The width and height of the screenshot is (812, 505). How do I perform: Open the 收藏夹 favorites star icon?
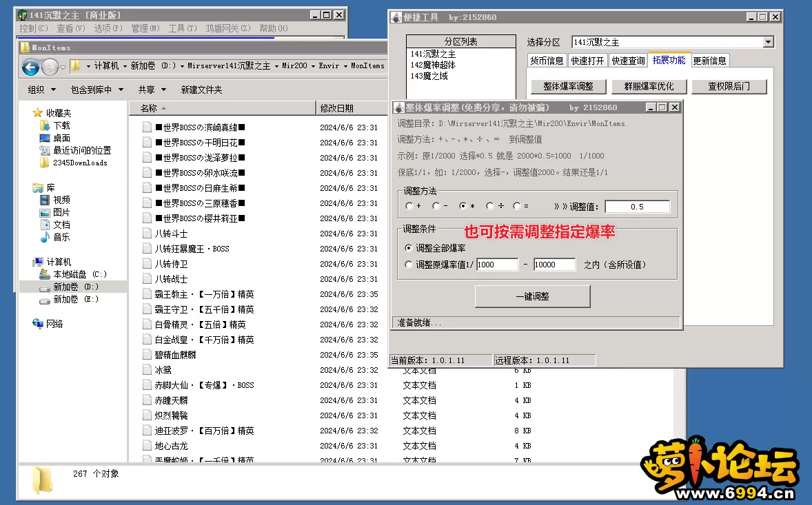[x=37, y=113]
